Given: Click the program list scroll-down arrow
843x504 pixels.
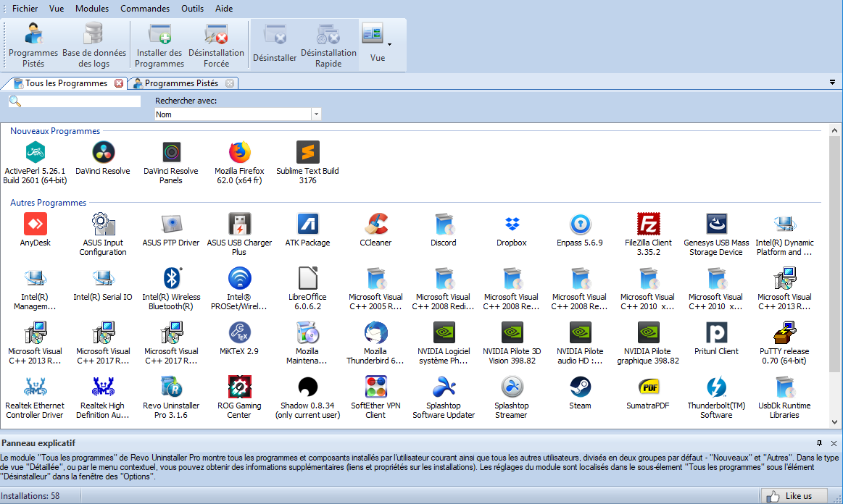Looking at the screenshot, I should coord(834,422).
